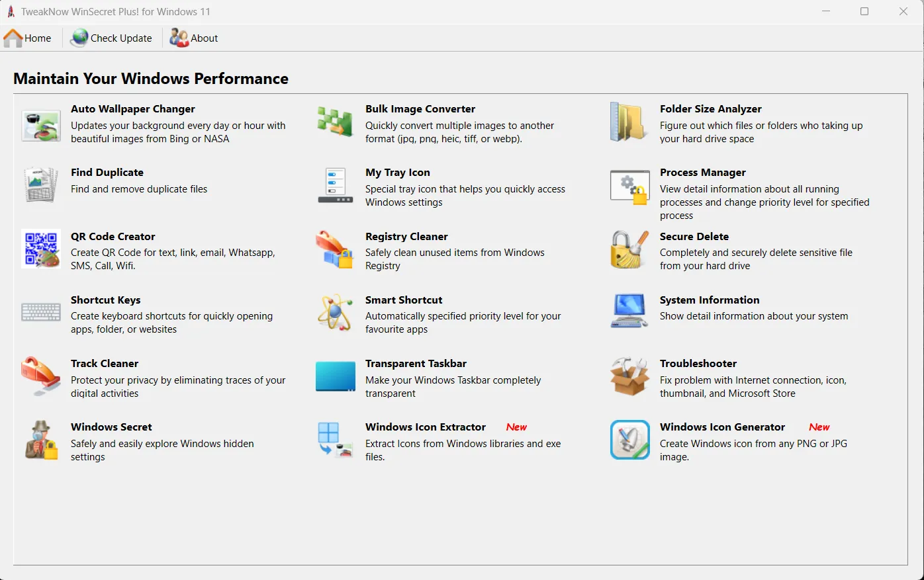
Task: Launch the QR Code Creator icon
Action: (41, 249)
